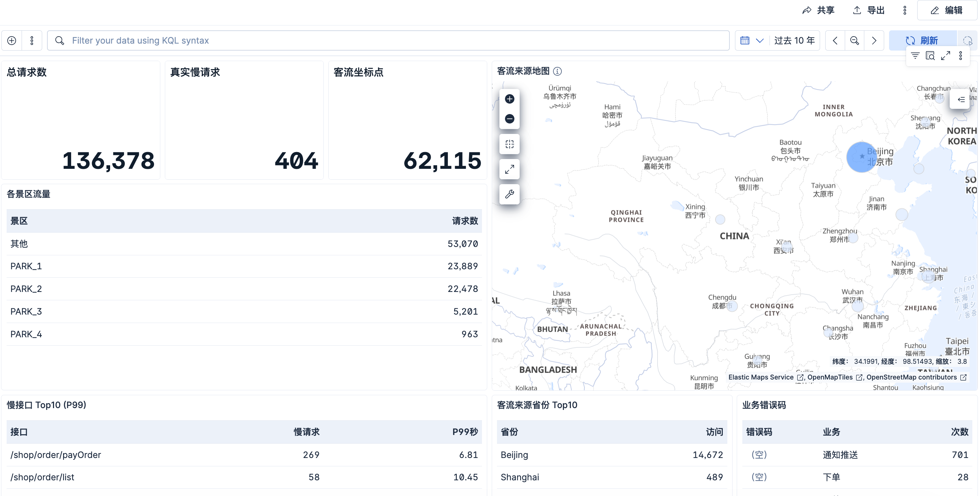Open the OpenMapTiles attribution link
The image size is (980, 496).
click(x=835, y=377)
